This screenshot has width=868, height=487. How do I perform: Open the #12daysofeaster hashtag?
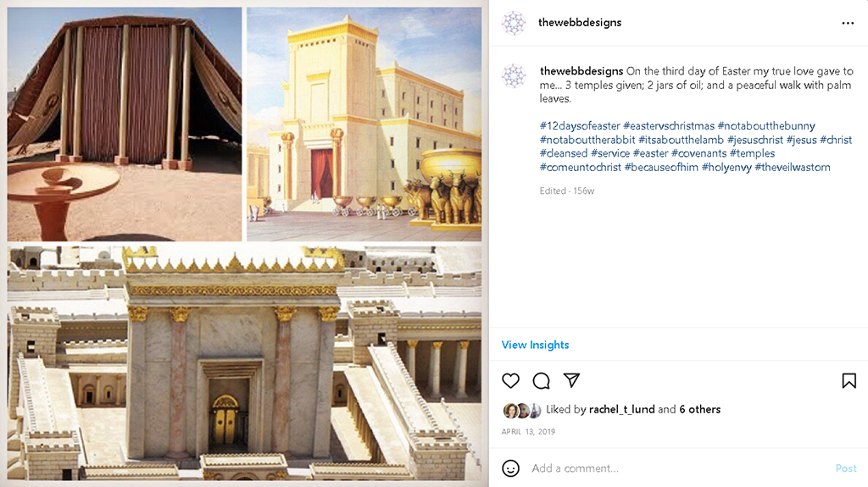tap(580, 126)
